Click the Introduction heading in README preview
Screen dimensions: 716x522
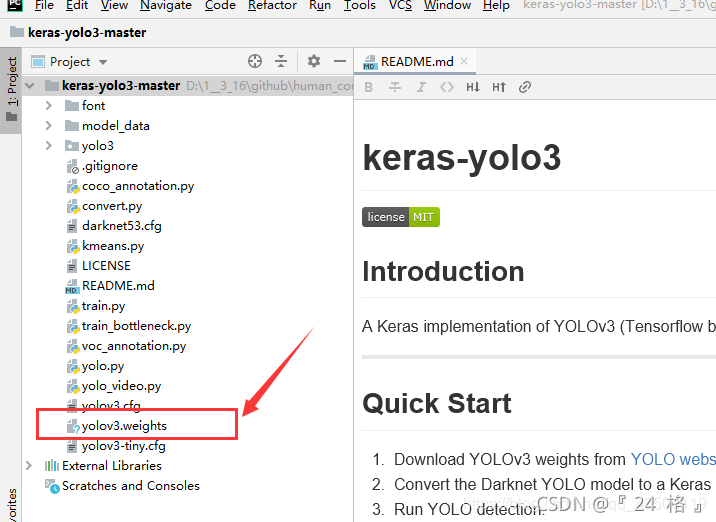pos(443,272)
